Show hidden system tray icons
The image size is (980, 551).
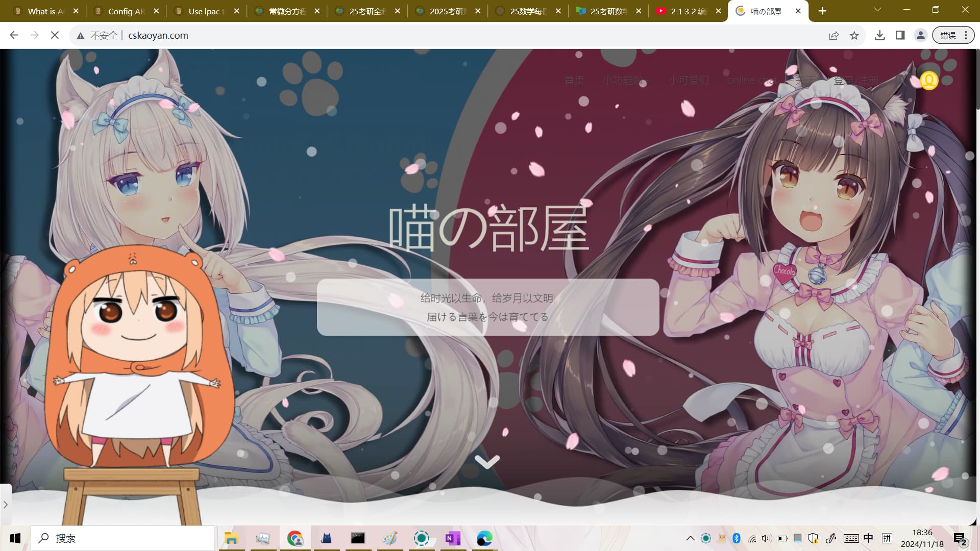[690, 538]
